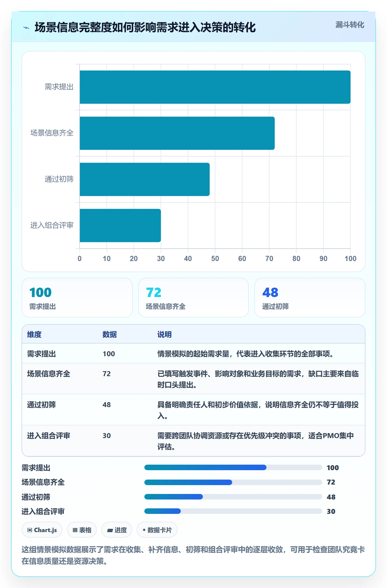387x588 pixels.
Task: Click the 数据卡片 chip
Action: [157, 530]
